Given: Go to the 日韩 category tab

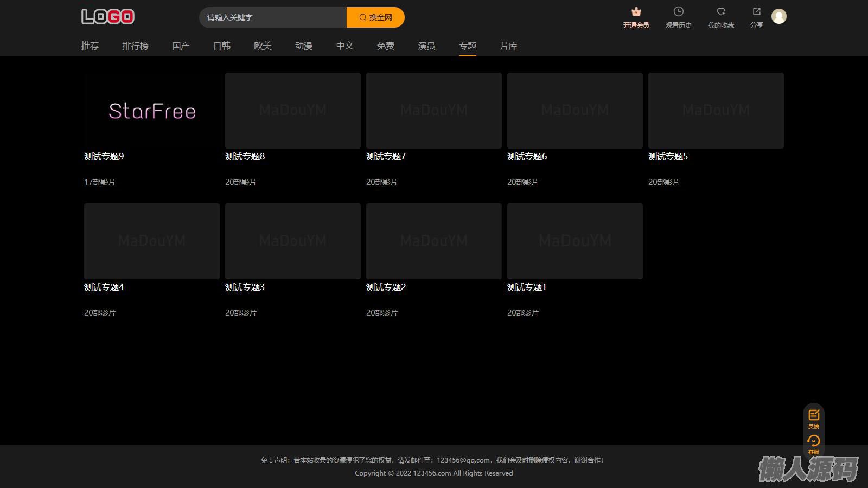Looking at the screenshot, I should pyautogui.click(x=222, y=46).
